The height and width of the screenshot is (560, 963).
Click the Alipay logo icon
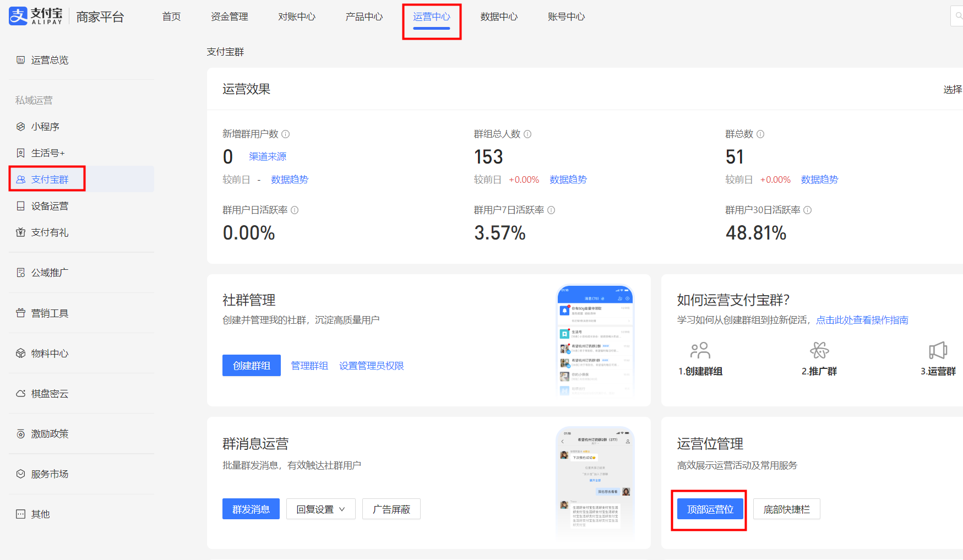tap(18, 17)
